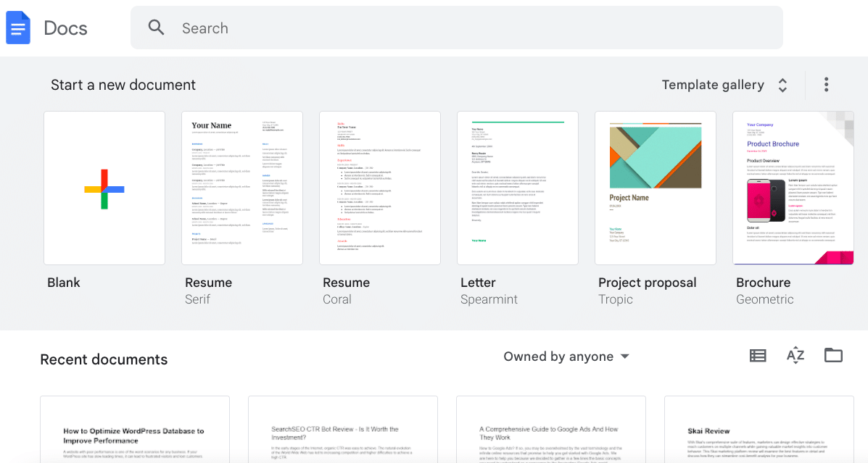The height and width of the screenshot is (463, 868).
Task: Focus the Search input field
Action: (457, 28)
